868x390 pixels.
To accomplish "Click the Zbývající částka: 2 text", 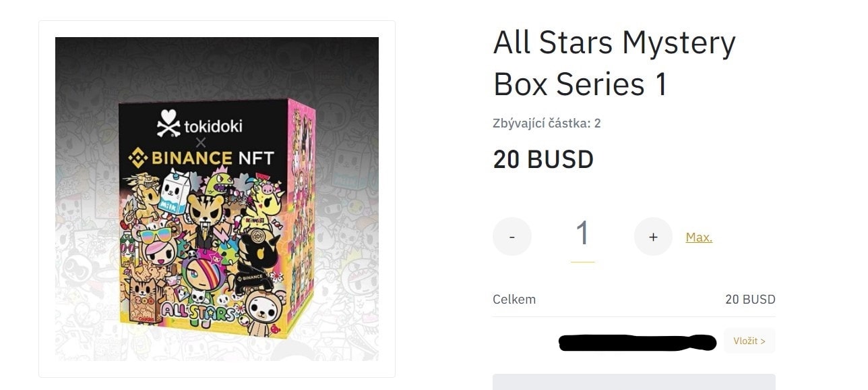I will tap(547, 123).
